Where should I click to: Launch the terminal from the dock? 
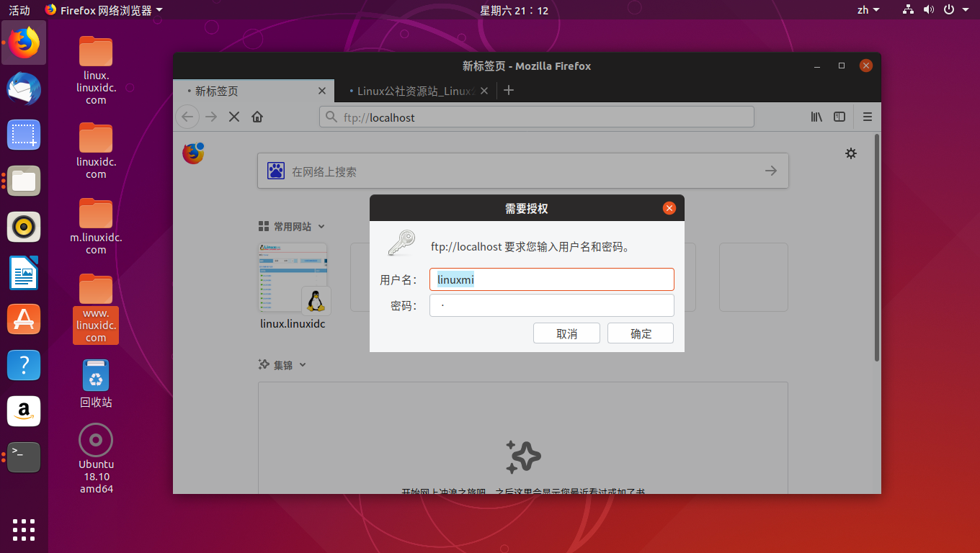click(24, 457)
